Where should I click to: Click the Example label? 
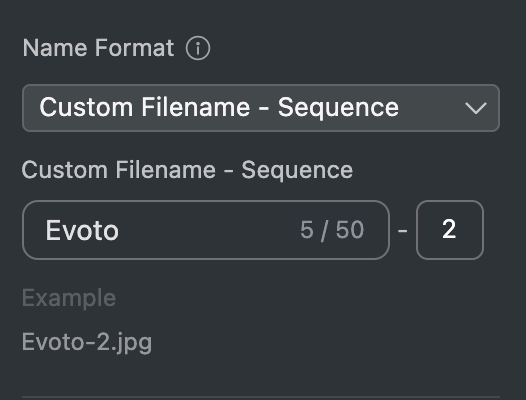coord(69,298)
